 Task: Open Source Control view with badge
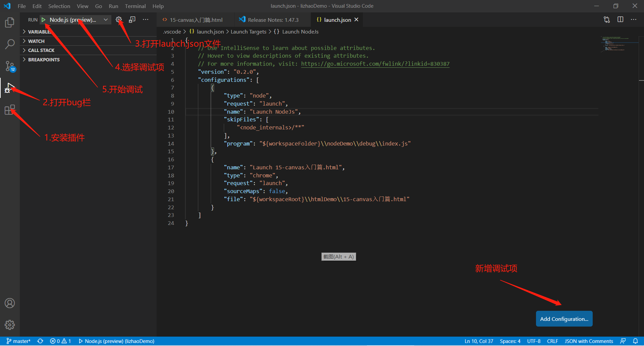10,66
